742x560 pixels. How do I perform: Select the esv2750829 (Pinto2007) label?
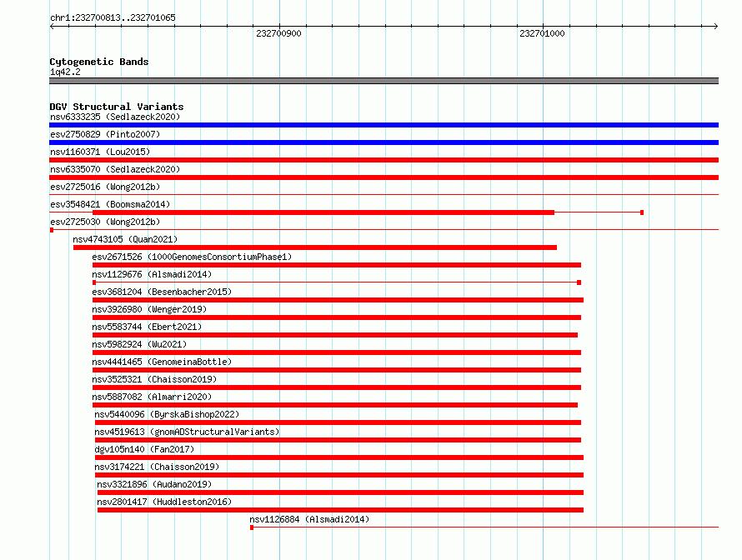pos(105,134)
